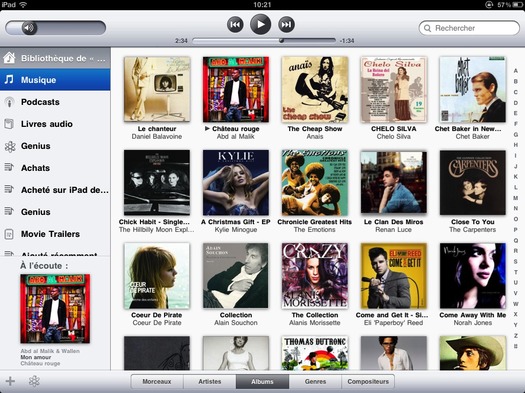
Task: Open A Christmas Gift EP cover
Action: (236, 182)
